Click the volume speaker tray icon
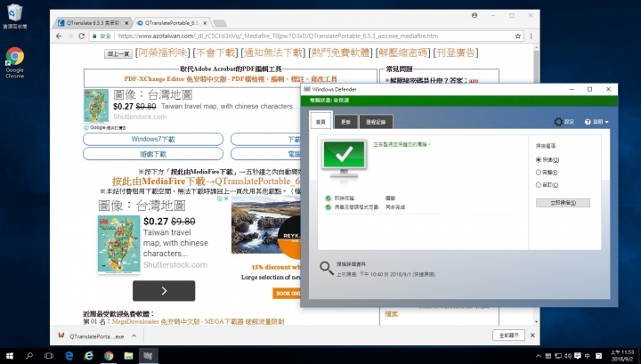Image resolution: width=641 pixels, height=364 pixels. (568, 356)
